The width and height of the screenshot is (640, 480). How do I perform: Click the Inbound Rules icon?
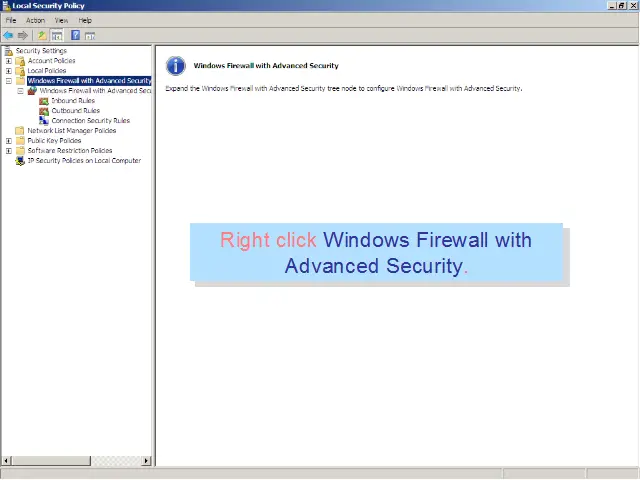[44, 101]
